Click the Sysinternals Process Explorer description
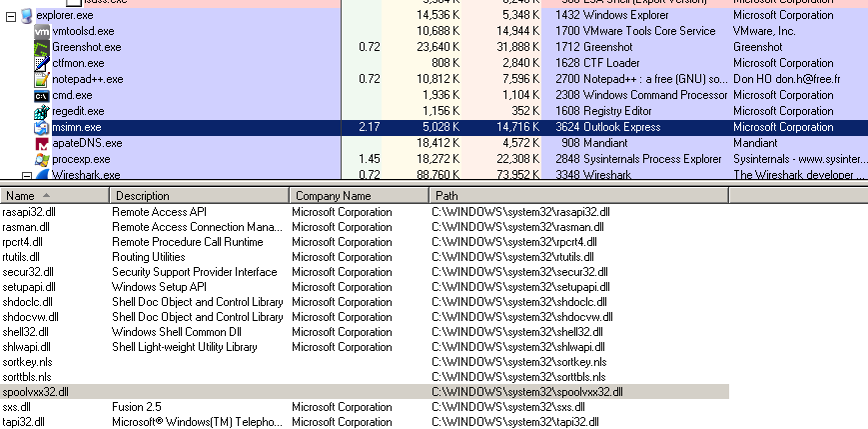This screenshot has height=429, width=868. pos(652,159)
